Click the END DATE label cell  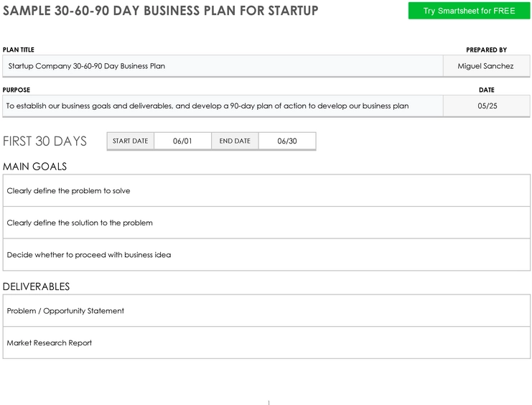pyautogui.click(x=235, y=141)
